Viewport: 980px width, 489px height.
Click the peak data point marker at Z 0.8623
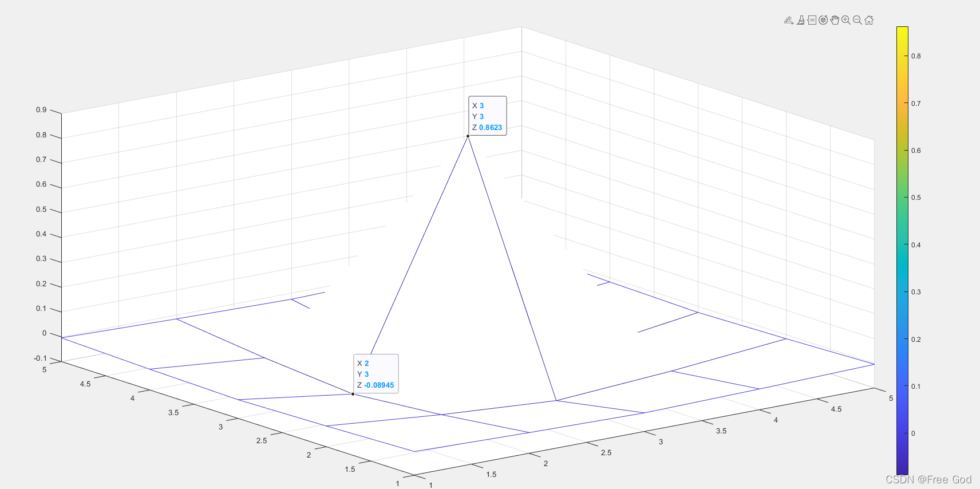pos(468,136)
